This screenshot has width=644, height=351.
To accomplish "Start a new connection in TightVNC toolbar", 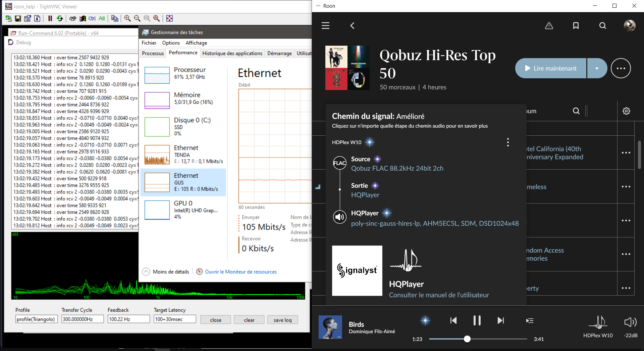I will point(8,18).
